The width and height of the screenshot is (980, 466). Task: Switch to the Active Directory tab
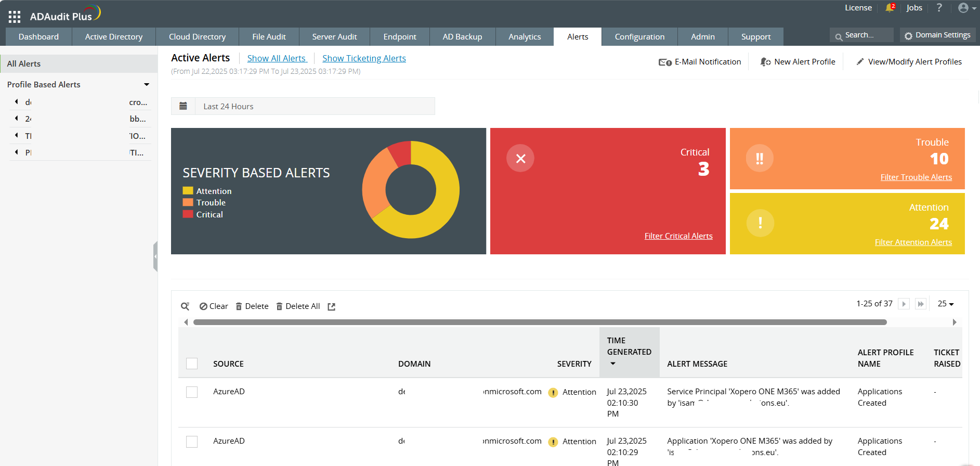coord(114,37)
